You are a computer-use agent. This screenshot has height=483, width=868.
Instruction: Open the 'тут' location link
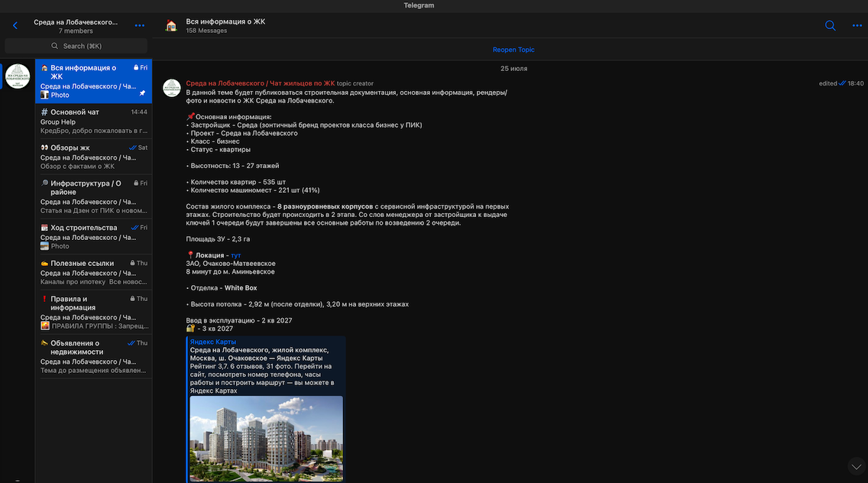pos(236,255)
